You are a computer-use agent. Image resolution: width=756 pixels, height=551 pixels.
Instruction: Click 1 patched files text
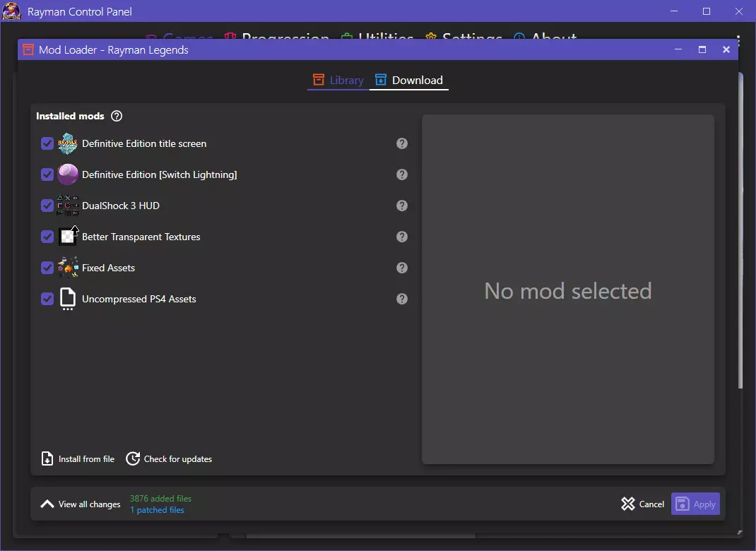[x=157, y=510]
